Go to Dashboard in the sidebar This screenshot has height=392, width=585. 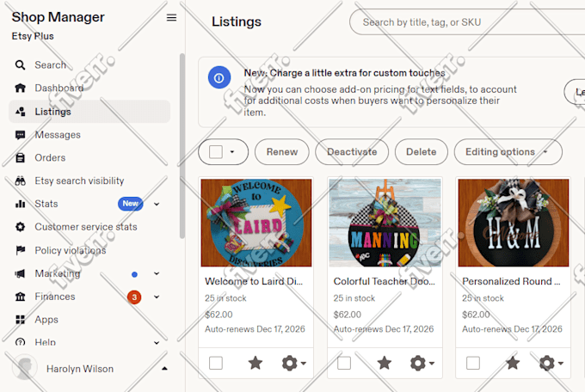[x=59, y=88]
